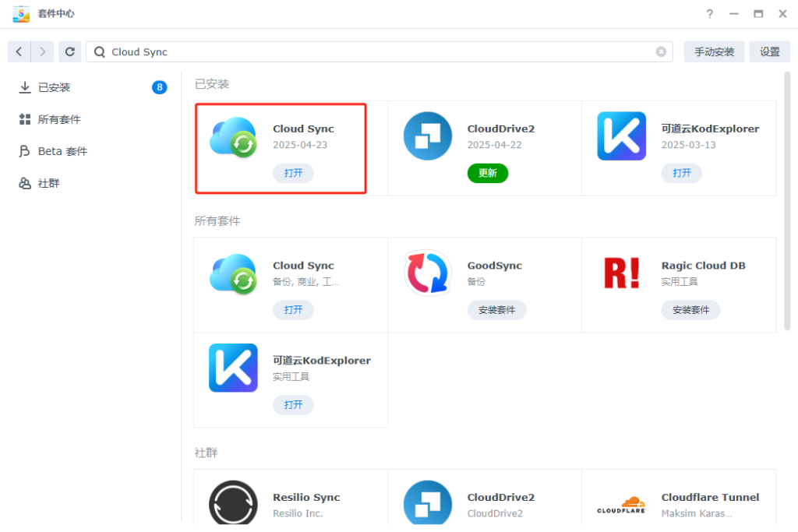The image size is (798, 532).
Task: Click the installed Cloud Sync cloud icon
Action: (x=233, y=136)
